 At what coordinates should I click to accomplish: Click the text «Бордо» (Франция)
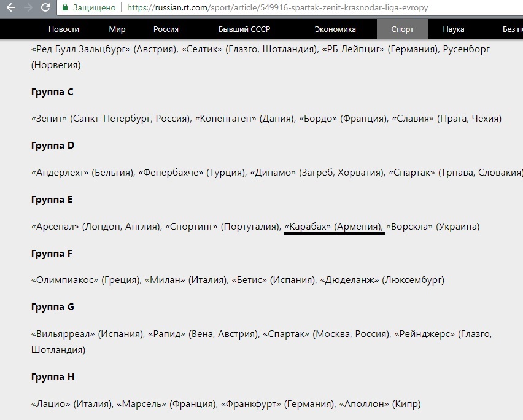pos(343,119)
